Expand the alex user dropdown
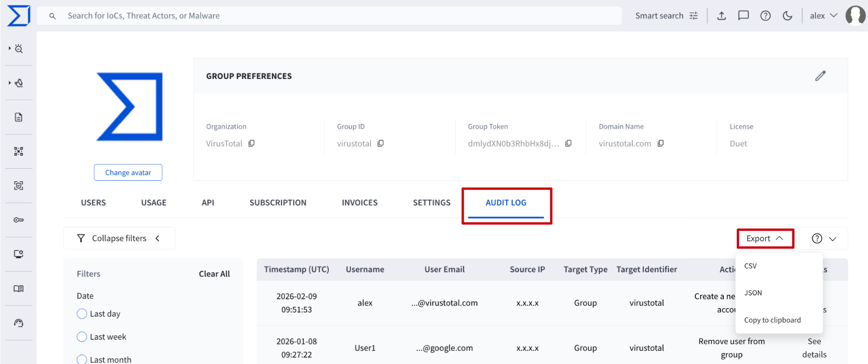The image size is (868, 364). (x=824, y=16)
